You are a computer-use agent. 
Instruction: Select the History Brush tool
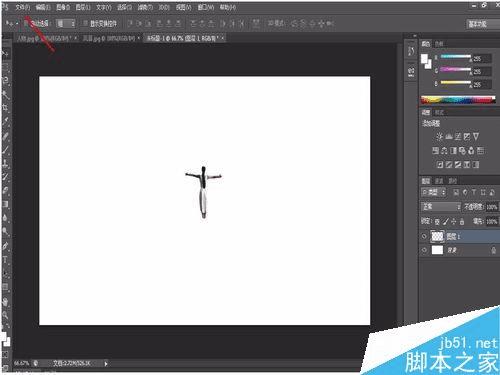point(5,177)
